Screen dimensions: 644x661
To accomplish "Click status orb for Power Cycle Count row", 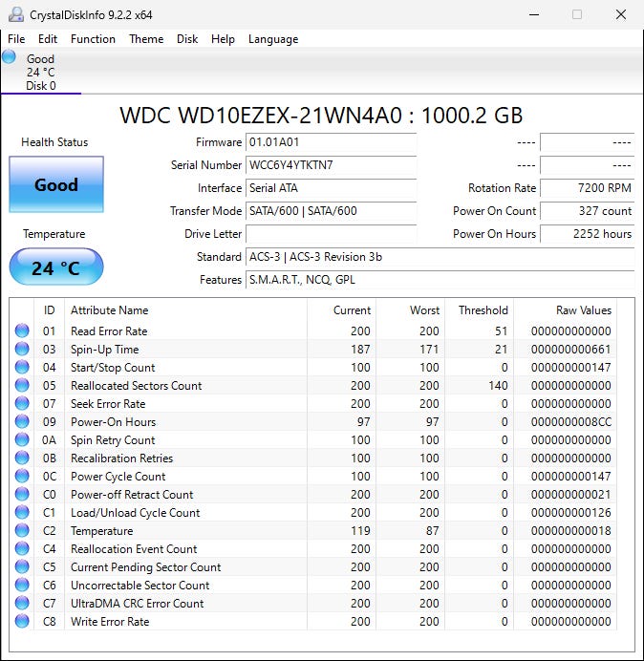I will coord(22,476).
